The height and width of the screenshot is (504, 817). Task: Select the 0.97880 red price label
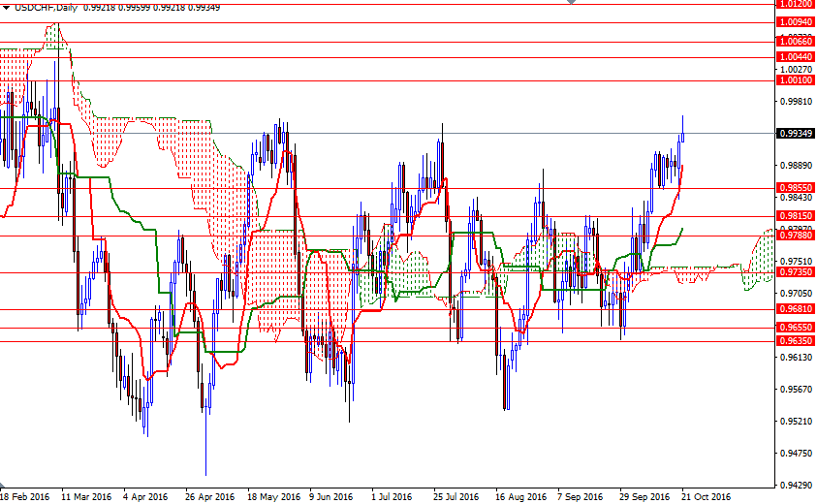795,236
